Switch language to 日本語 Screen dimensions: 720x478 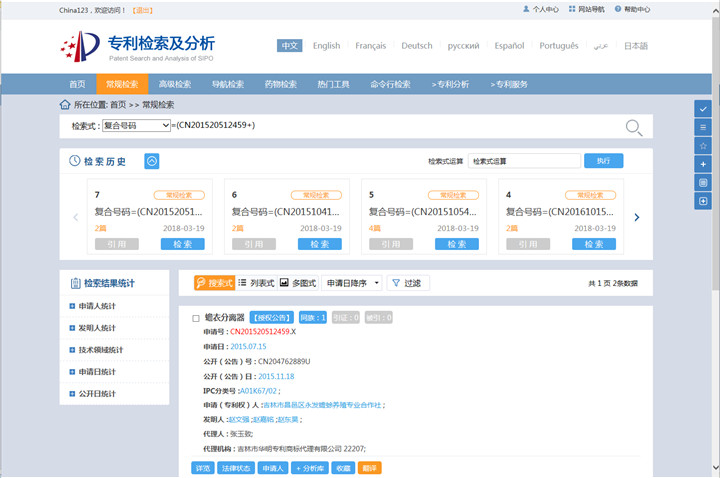pos(636,45)
